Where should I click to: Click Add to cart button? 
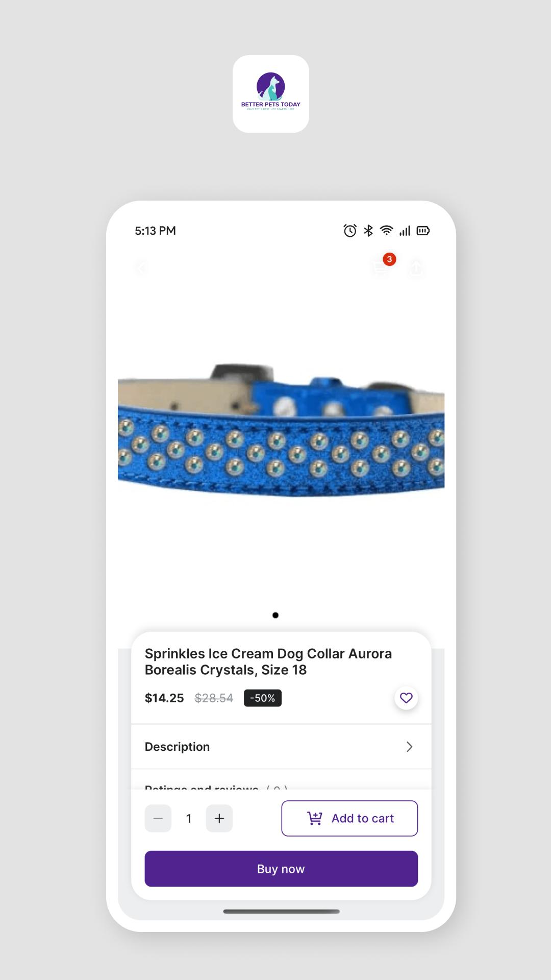pyautogui.click(x=349, y=818)
